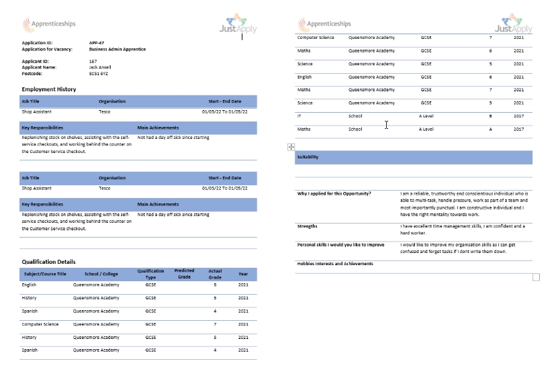The image size is (550, 392).
Task: Click the Strengths label in Suitability table
Action: (309, 227)
